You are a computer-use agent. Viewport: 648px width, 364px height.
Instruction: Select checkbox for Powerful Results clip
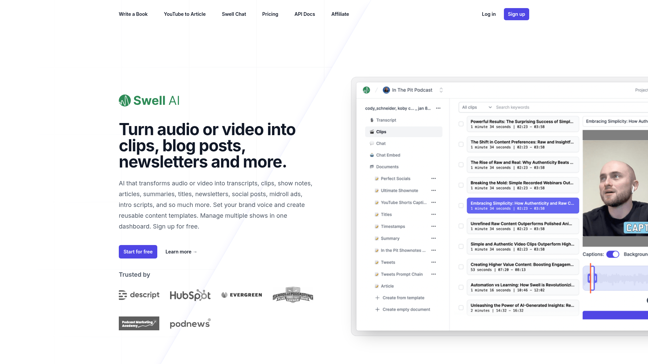tap(461, 124)
